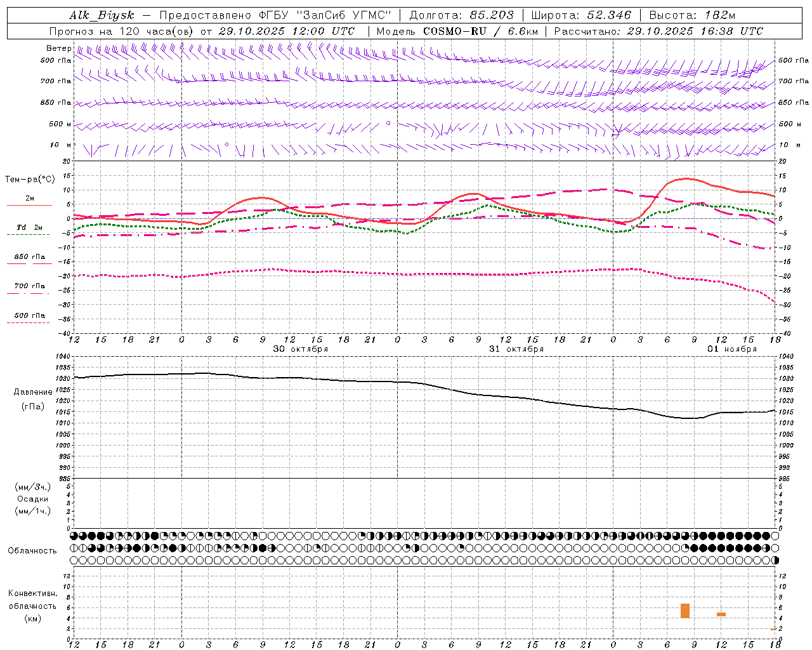The height and width of the screenshot is (650, 812).
Task: Select the 700 гПа temperature legend entry
Action: click(30, 286)
